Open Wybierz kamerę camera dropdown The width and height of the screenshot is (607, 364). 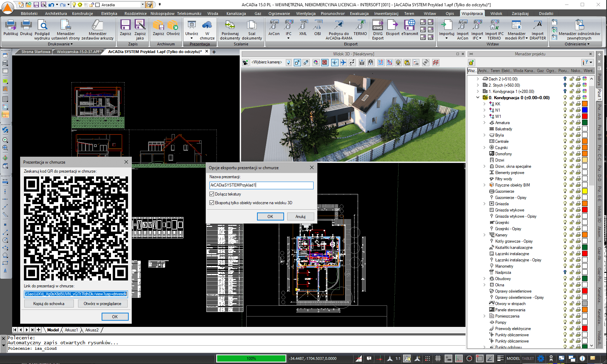pos(288,62)
